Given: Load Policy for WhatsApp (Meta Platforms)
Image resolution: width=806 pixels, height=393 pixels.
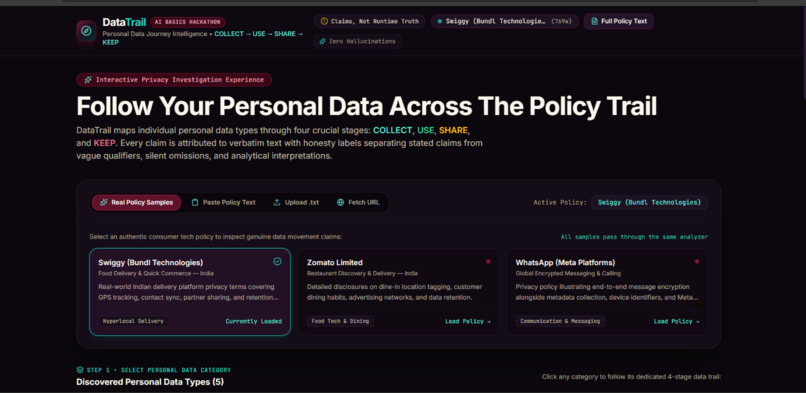Looking at the screenshot, I should (x=676, y=322).
